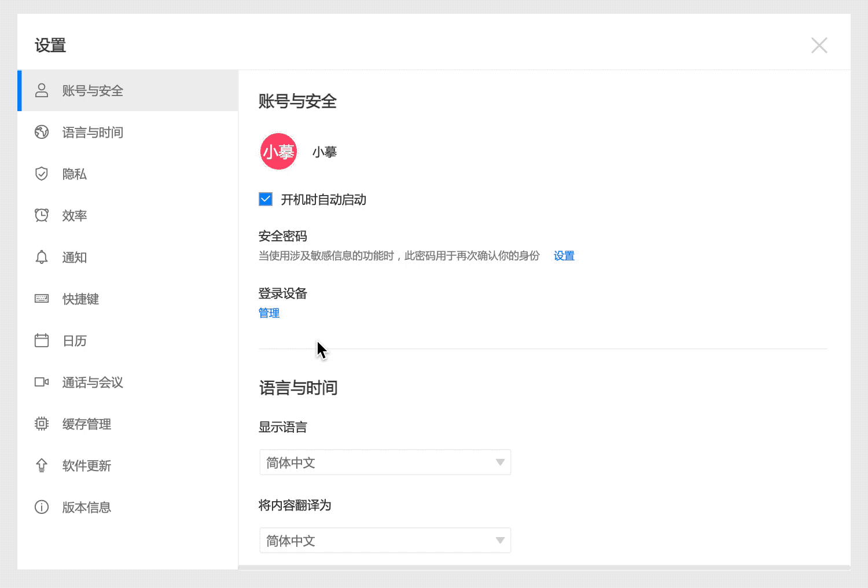The image size is (868, 588).
Task: Click the person icon for 账号与安全
Action: click(42, 90)
